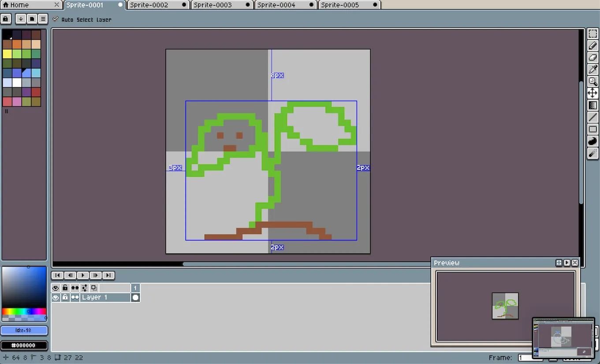Viewport: 600px width, 364px height.
Task: Select the Zoom magnifier tool
Action: pos(593,81)
